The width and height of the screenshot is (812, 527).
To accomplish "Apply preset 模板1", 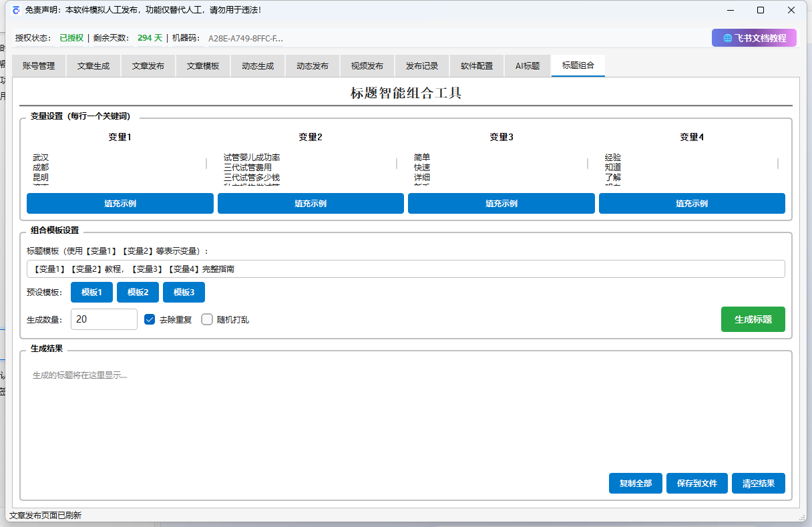I will click(91, 292).
